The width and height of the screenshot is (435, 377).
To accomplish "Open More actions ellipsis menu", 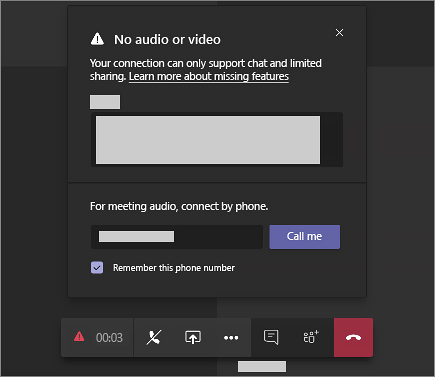I will tap(231, 338).
